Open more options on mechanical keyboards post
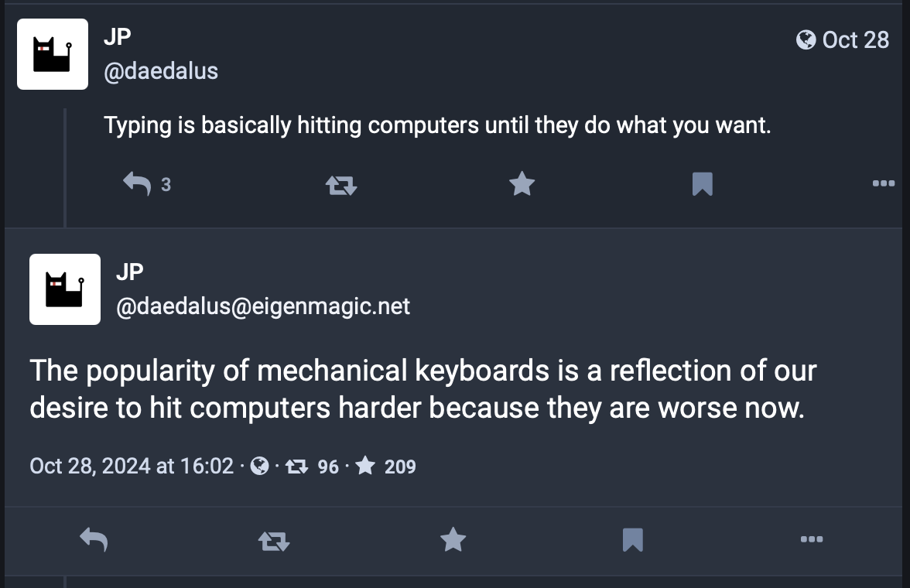 click(x=812, y=539)
